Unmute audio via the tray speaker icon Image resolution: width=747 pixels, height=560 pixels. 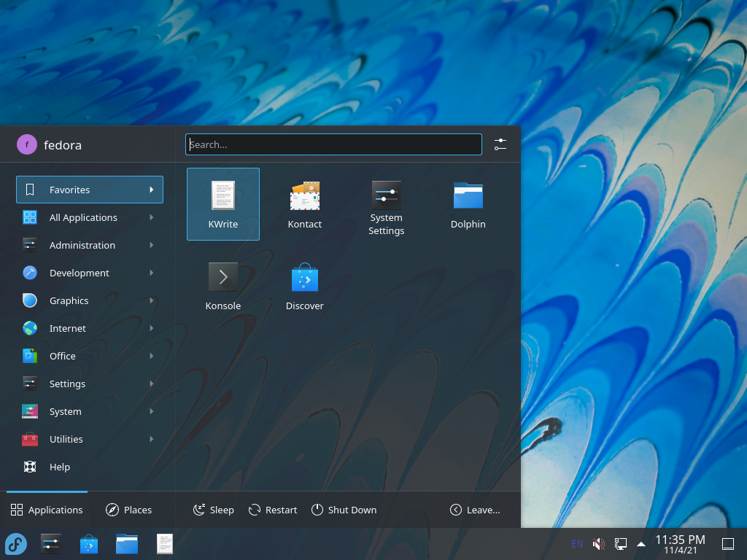tap(598, 543)
